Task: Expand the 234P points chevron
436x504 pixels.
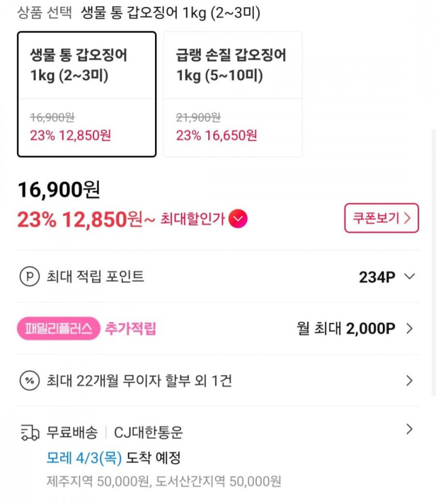Action: 410,276
